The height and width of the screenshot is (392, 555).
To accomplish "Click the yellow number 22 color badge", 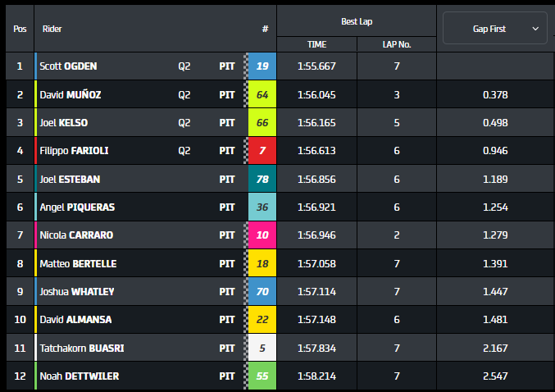I will [x=262, y=320].
